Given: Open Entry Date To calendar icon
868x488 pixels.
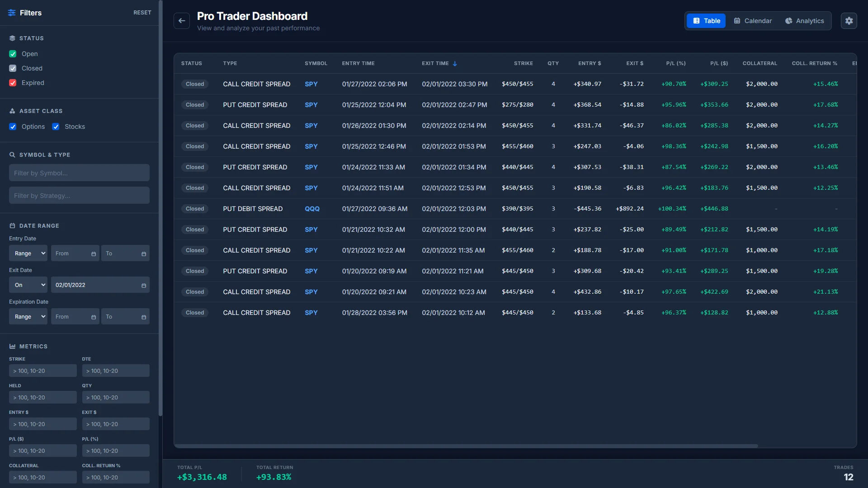Looking at the screenshot, I should [144, 254].
